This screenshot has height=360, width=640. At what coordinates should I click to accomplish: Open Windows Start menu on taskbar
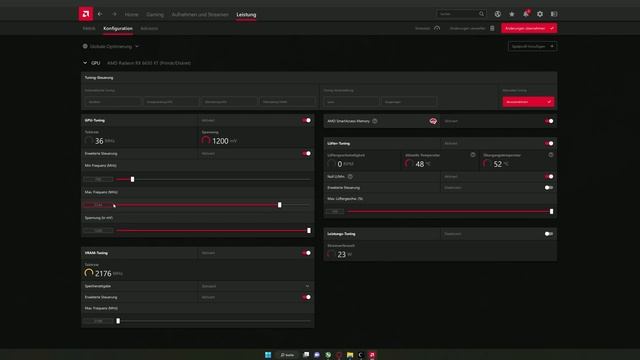click(268, 355)
